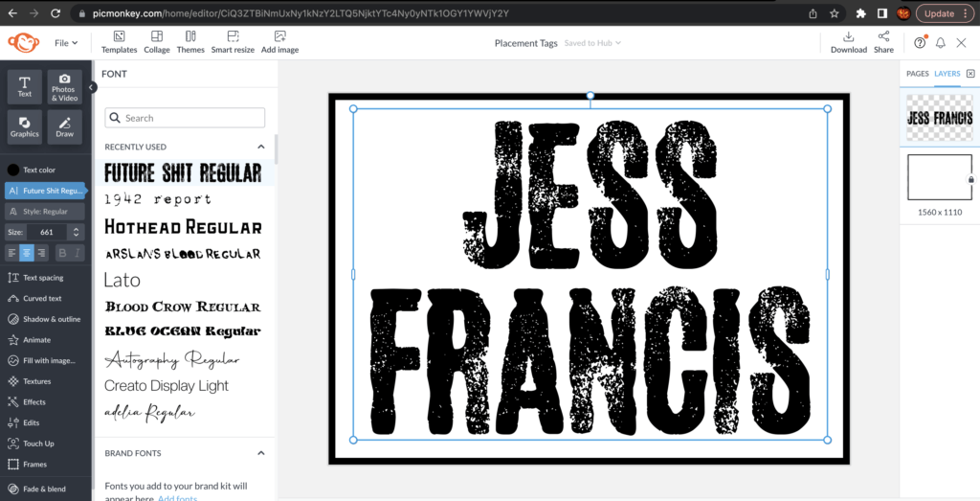This screenshot has height=501, width=980.
Task: Open the help question mark icon
Action: tap(920, 43)
